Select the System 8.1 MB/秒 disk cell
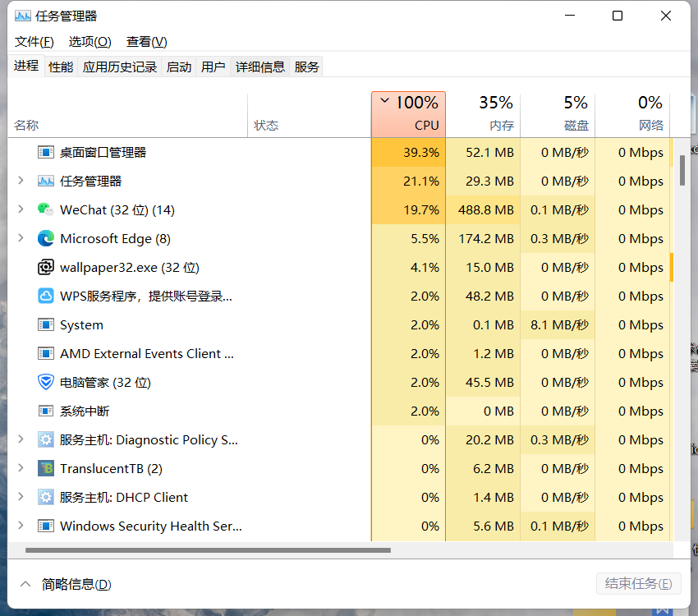Image resolution: width=698 pixels, height=616 pixels. [558, 325]
